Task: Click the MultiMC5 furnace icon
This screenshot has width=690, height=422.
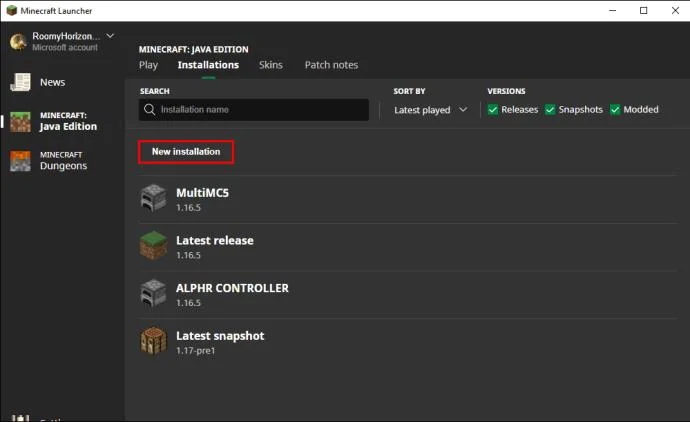Action: point(153,198)
